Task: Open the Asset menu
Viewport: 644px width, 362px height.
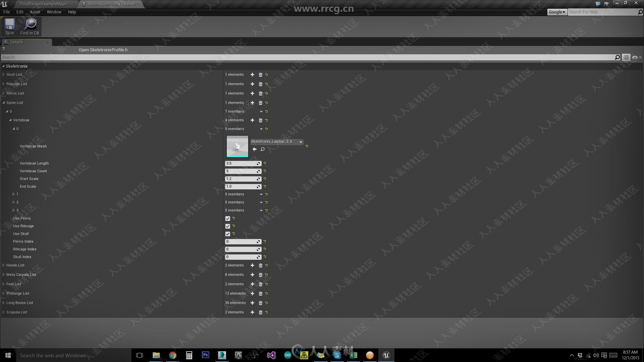Action: tap(35, 12)
